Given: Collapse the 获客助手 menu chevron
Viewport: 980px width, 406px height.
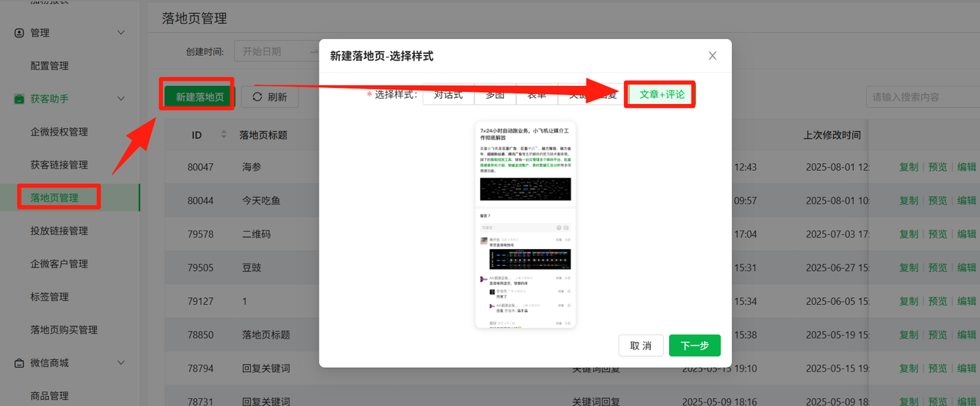Looking at the screenshot, I should (121, 99).
